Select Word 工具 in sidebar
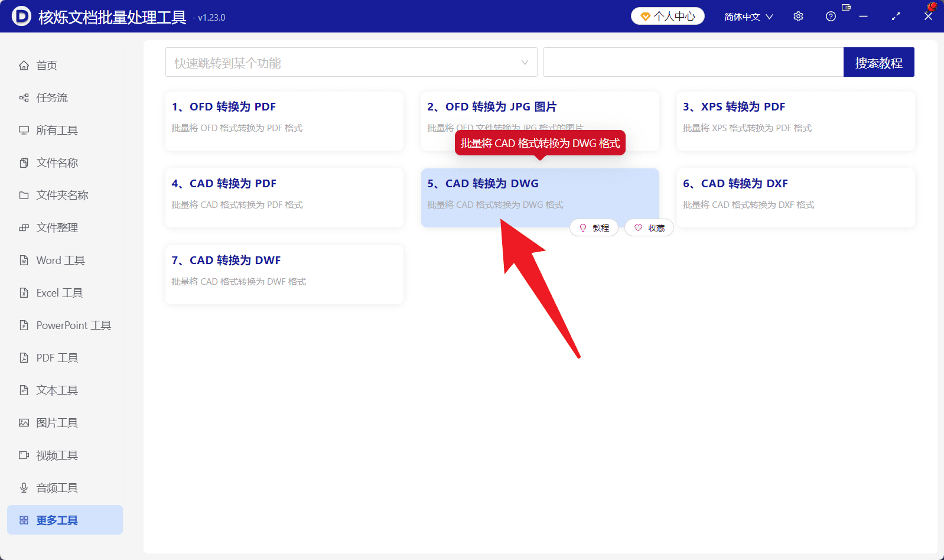 point(65,261)
